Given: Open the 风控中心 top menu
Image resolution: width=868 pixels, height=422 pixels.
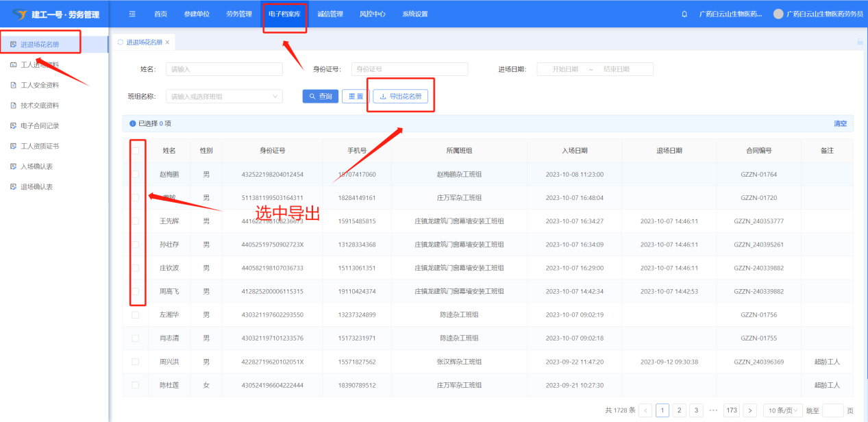Looking at the screenshot, I should (x=372, y=14).
